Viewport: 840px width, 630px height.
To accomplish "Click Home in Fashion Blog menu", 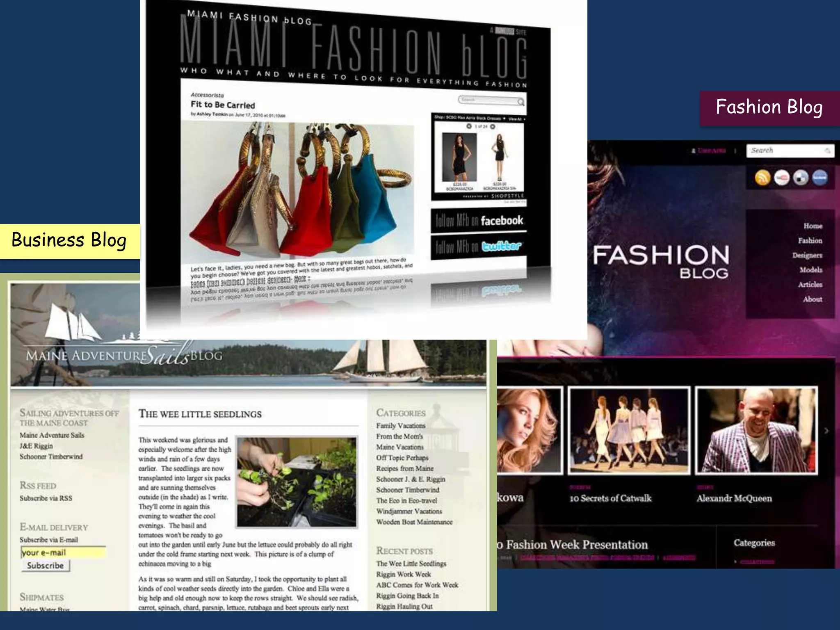I will tap(813, 226).
